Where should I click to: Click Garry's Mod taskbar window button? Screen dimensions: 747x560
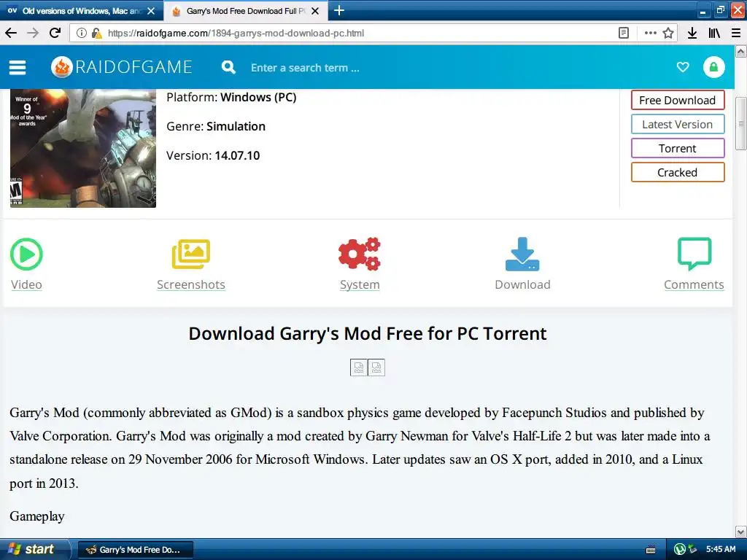(136, 550)
